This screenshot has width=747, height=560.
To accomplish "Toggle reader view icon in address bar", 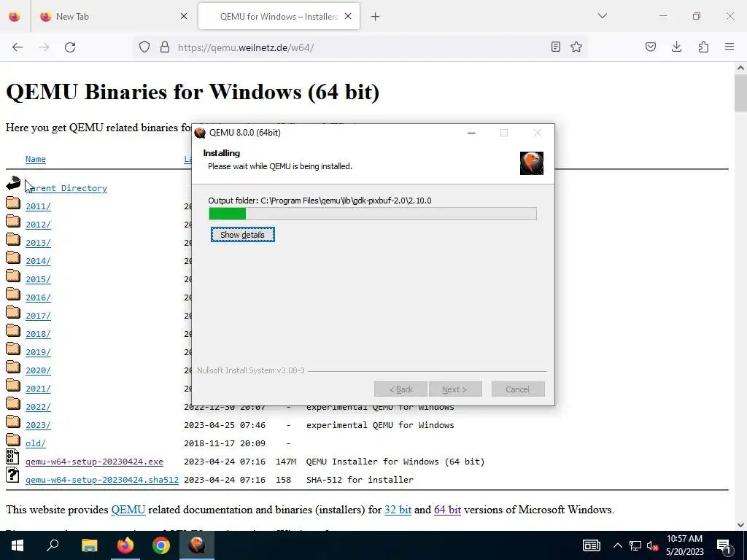I will pyautogui.click(x=555, y=47).
